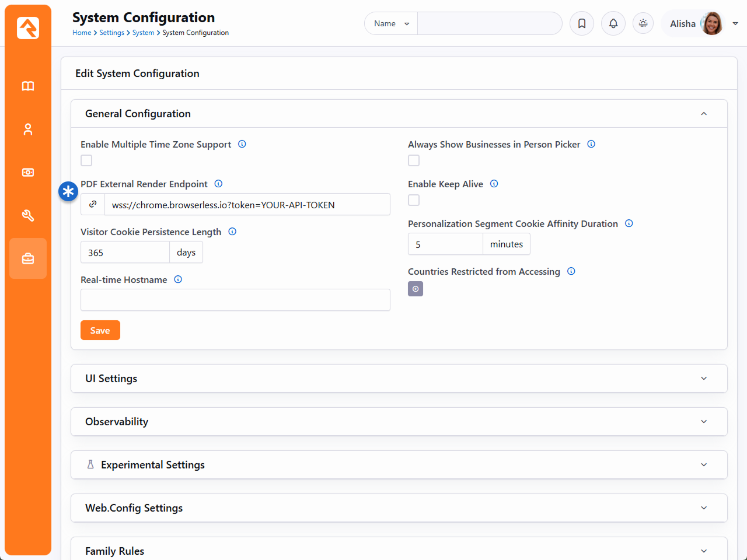Image resolution: width=747 pixels, height=560 pixels.
Task: Check Always Show Businesses in Person Picker
Action: pos(414,160)
